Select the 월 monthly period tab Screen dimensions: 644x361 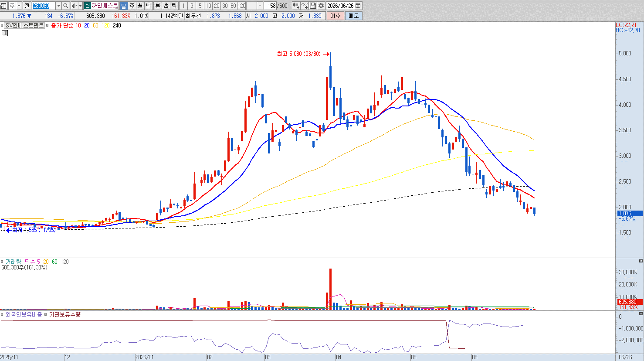pos(140,6)
